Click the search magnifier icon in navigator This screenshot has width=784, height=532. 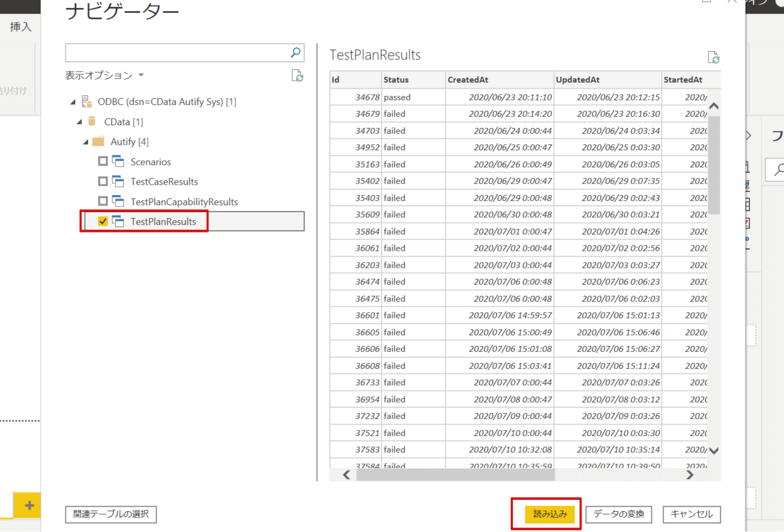(x=296, y=52)
